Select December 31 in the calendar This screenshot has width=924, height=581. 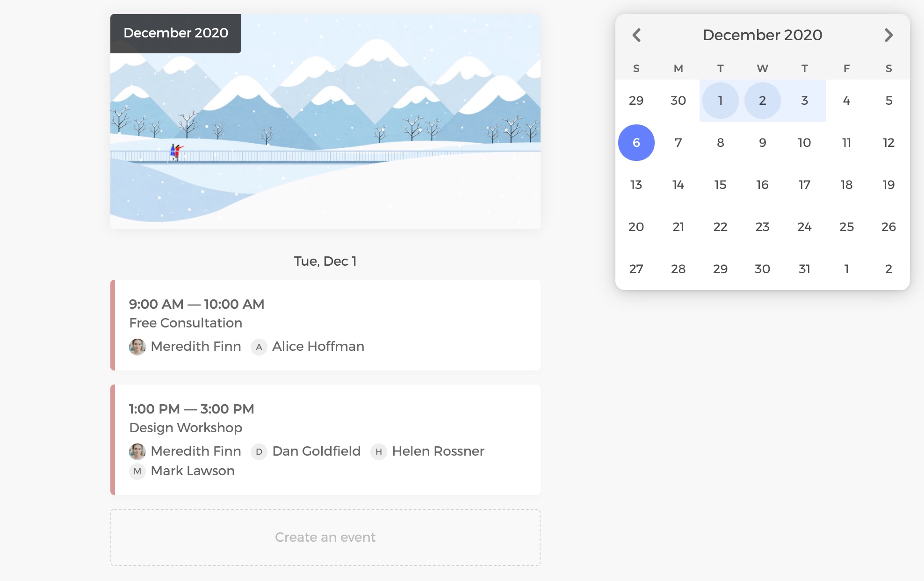pos(804,269)
